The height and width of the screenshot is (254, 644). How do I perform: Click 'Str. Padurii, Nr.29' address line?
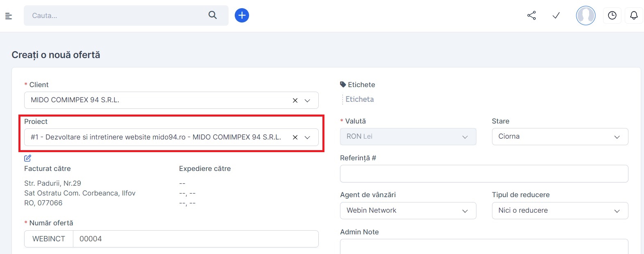point(52,183)
